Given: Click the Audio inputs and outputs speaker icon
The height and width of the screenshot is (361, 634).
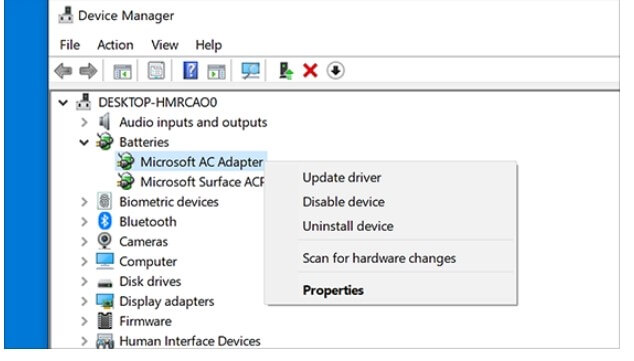Looking at the screenshot, I should pyautogui.click(x=104, y=122).
